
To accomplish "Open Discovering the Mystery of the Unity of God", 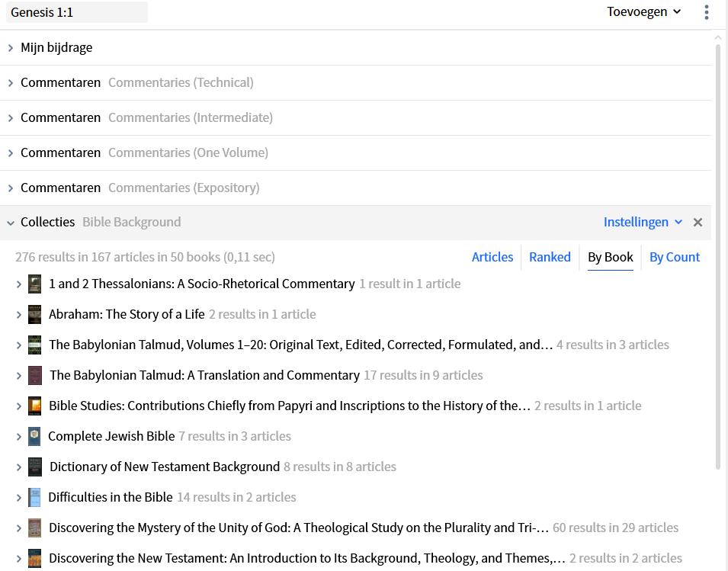I will click(x=299, y=528).
